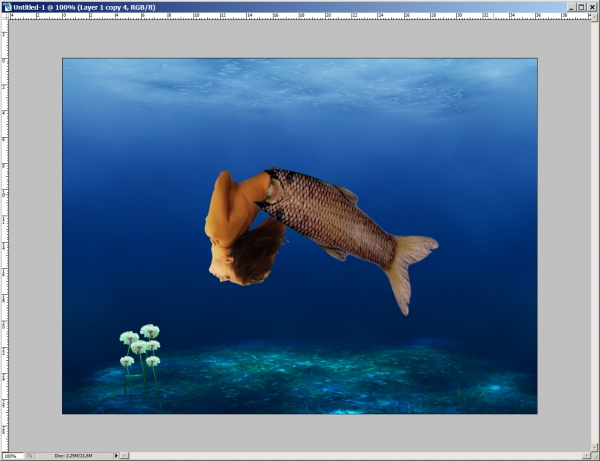Click vertical scrollbar down arrow
Viewport: 600px width, 461px height.
[x=594, y=447]
